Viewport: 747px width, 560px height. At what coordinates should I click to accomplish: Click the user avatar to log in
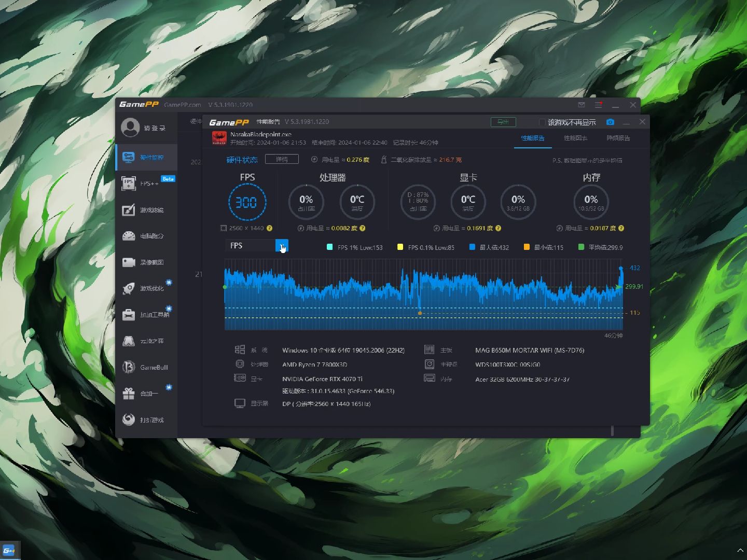click(130, 128)
